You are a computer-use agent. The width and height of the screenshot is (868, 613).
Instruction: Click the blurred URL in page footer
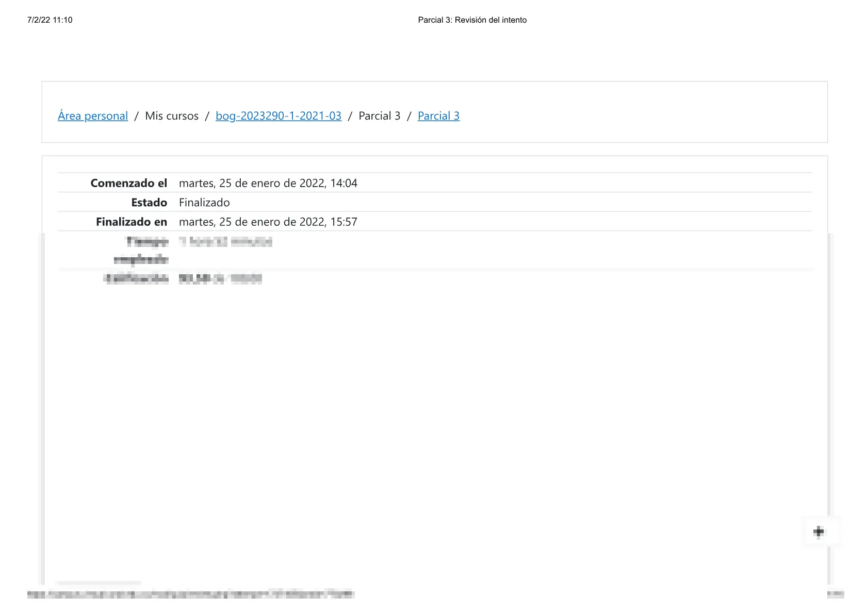tap(190, 594)
